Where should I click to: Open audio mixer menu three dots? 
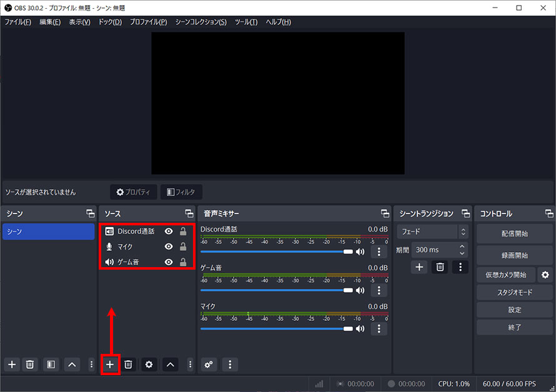230,365
